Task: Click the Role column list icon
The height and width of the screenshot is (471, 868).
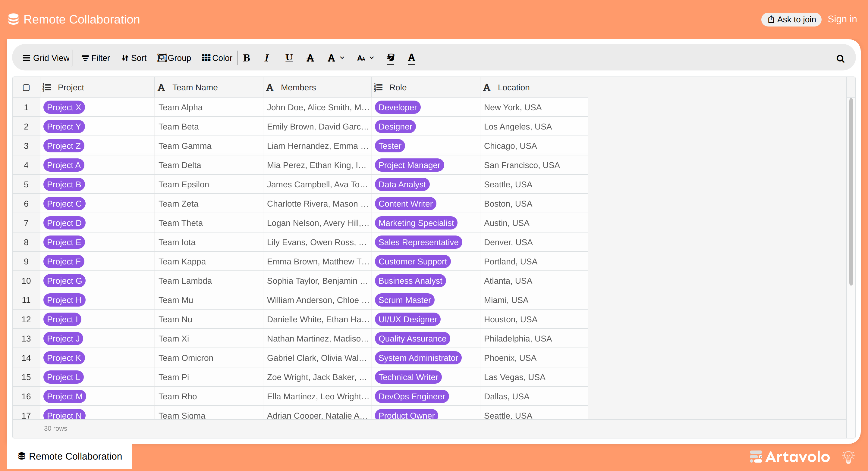Action: pyautogui.click(x=379, y=88)
